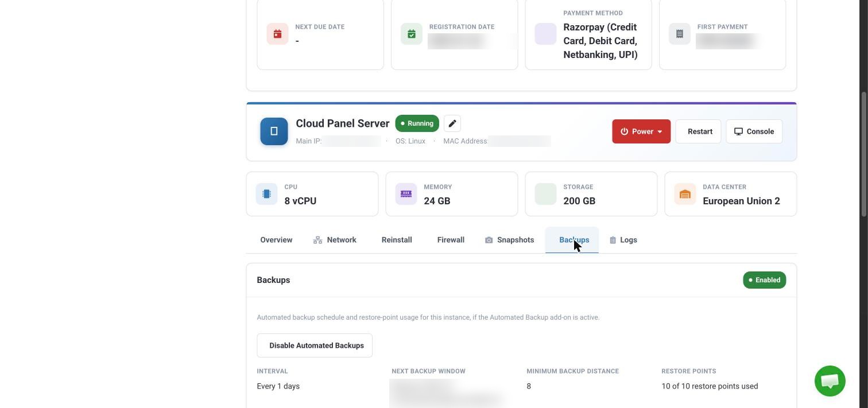Screen dimensions: 868x408
Task: Click the green Registration Date calendar icon
Action: [x=412, y=34]
